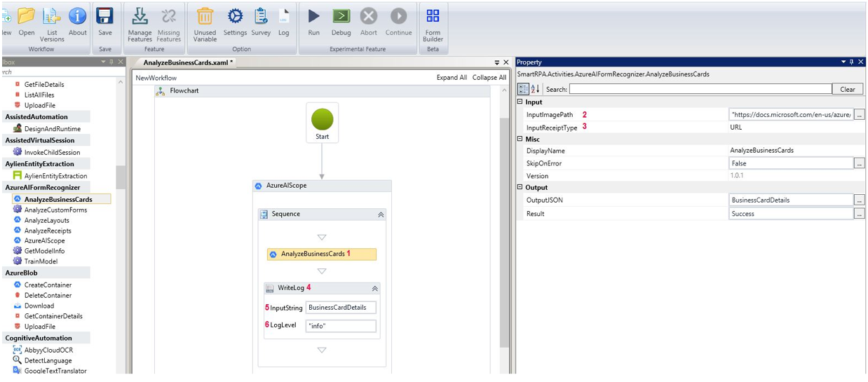Viewport: 868px width, 382px height.
Task: Open the InputImagePath ellipsis editor button
Action: pyautogui.click(x=859, y=115)
